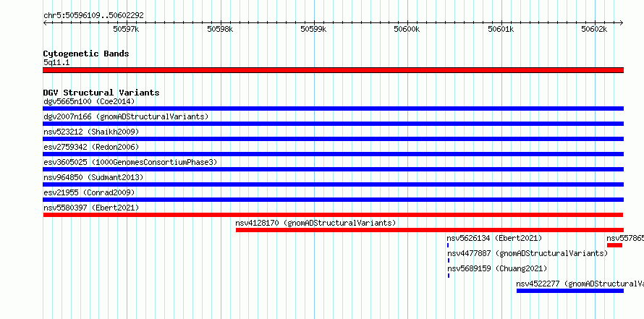Click the 50600k ruler tick label

[407, 29]
